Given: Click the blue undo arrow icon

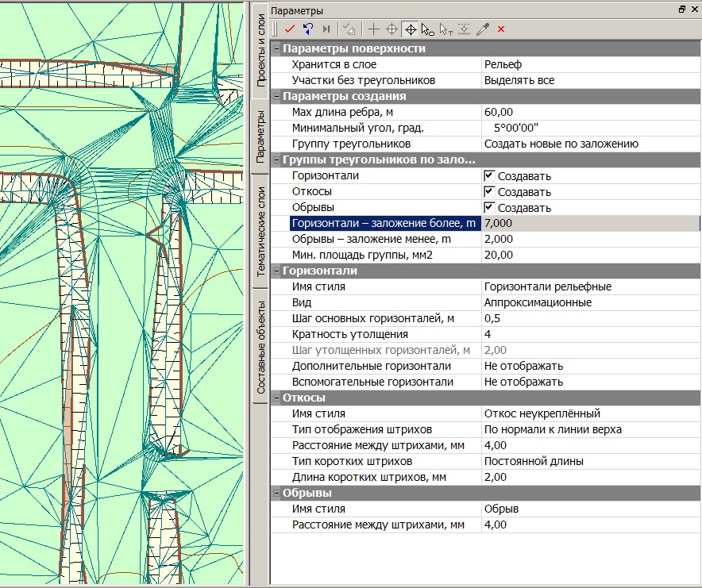Looking at the screenshot, I should (x=307, y=29).
